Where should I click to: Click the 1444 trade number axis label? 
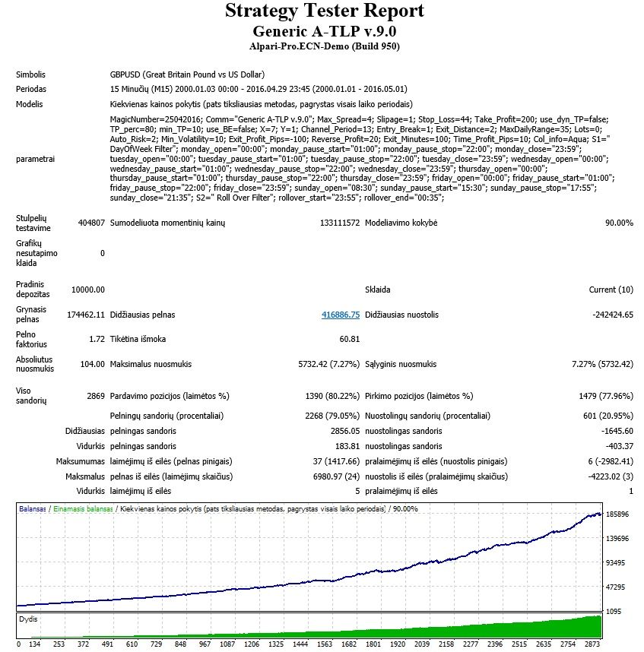click(300, 644)
